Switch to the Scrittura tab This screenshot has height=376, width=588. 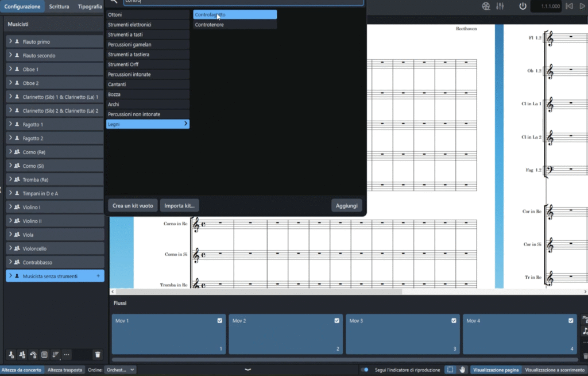click(x=59, y=6)
